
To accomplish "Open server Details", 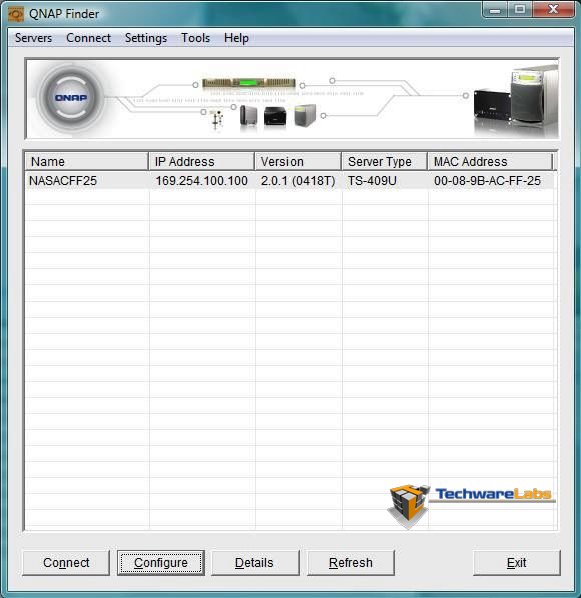I will tap(255, 563).
